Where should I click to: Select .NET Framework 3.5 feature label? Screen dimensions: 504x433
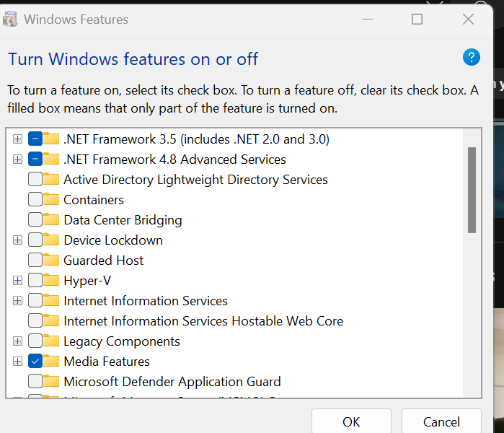point(196,139)
